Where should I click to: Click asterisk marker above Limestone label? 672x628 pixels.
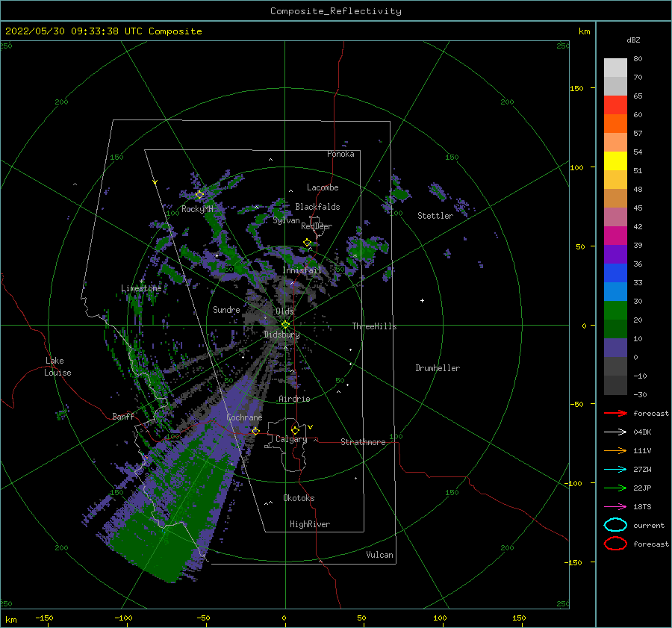tap(141, 282)
